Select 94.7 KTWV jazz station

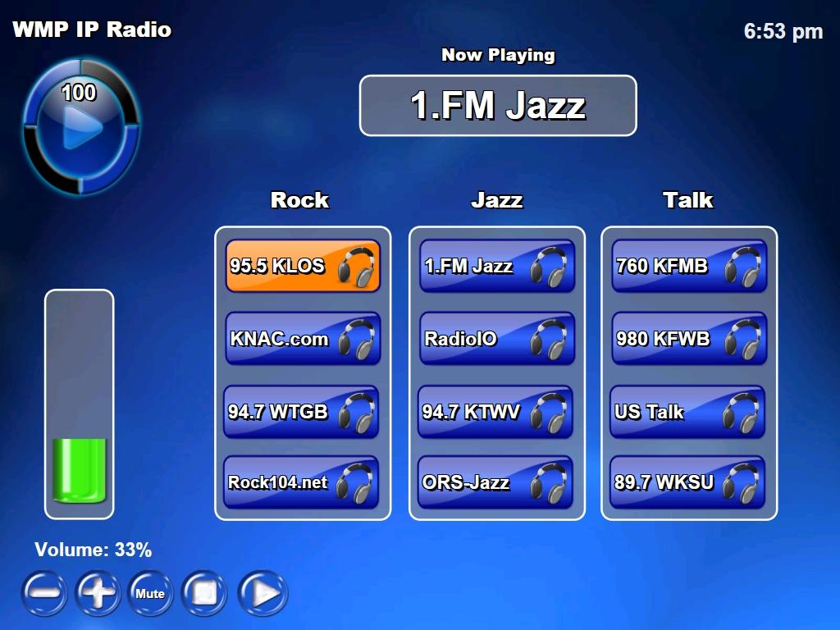(495, 412)
